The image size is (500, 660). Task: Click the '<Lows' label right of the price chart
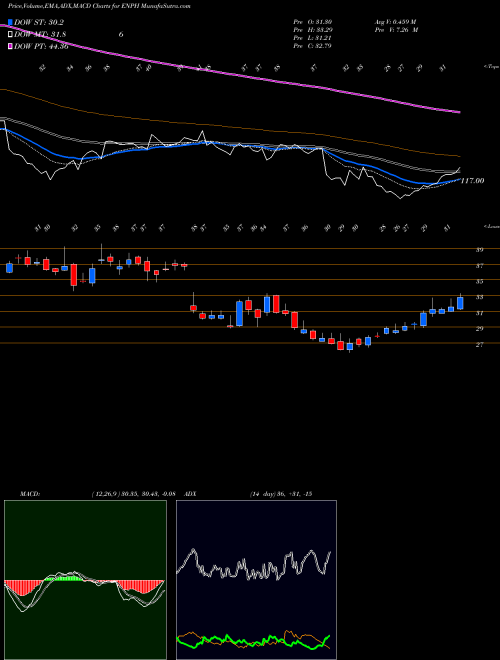tap(491, 226)
